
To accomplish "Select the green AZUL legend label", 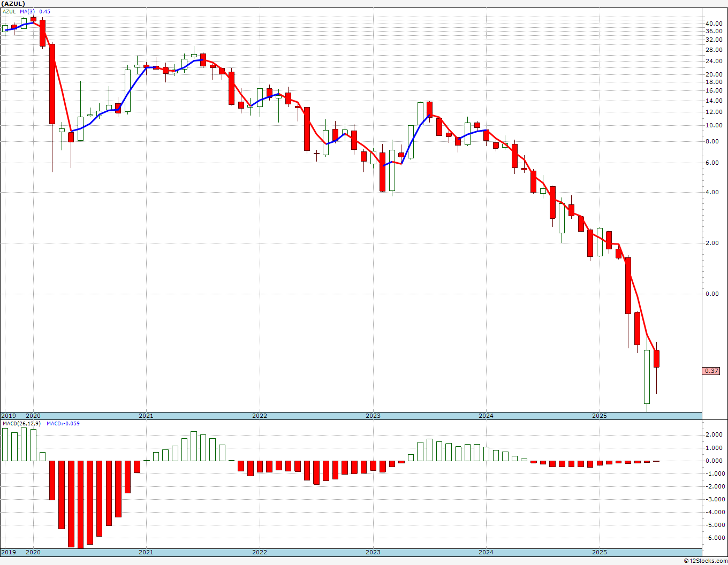I will pos(9,11).
